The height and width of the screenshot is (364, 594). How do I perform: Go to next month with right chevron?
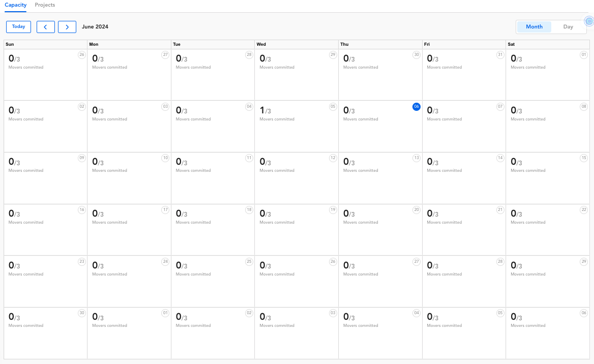(67, 27)
